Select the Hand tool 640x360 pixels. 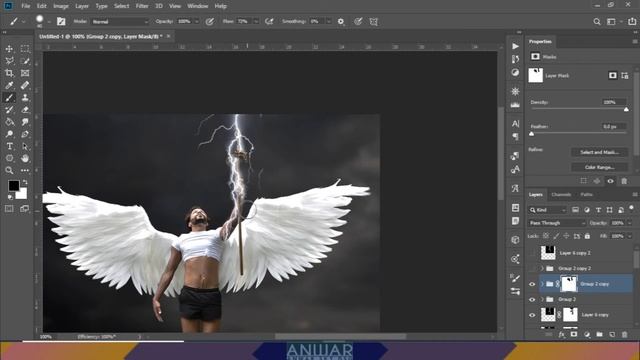pos(25,158)
